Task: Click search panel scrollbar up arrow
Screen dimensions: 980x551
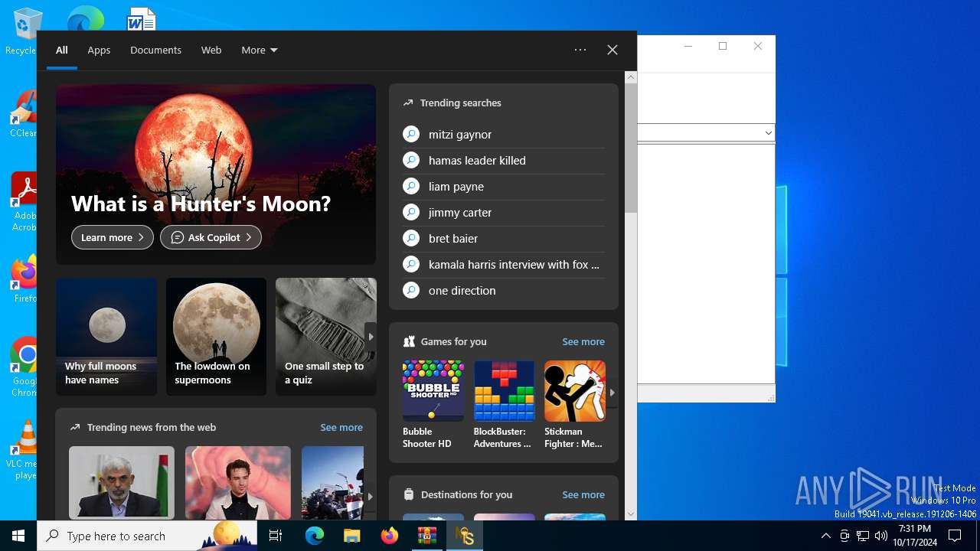Action: 631,77
